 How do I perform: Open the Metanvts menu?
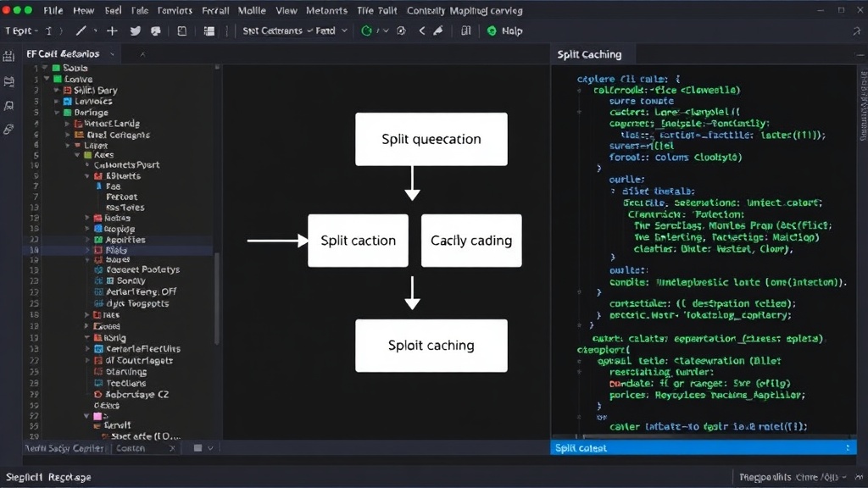(x=326, y=10)
